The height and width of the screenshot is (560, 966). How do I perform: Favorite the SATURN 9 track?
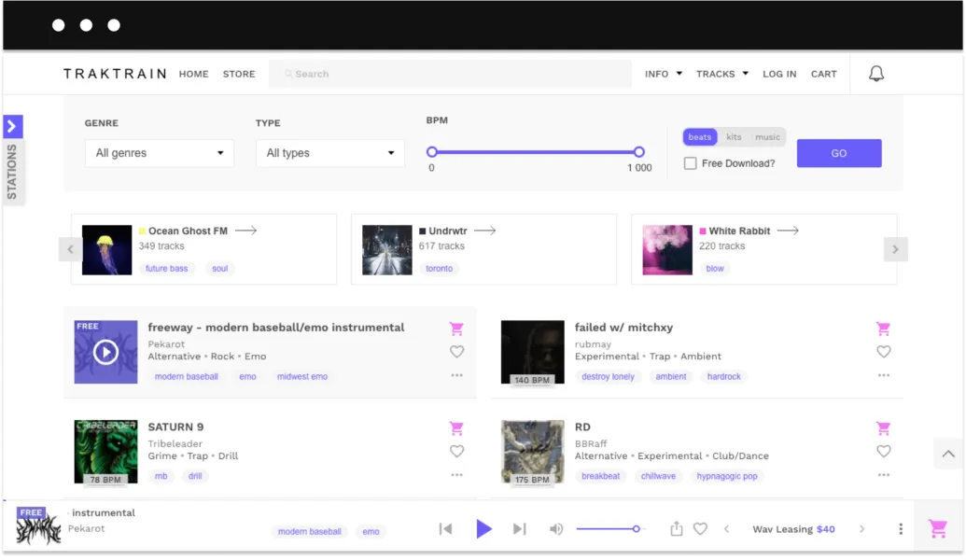coord(456,452)
